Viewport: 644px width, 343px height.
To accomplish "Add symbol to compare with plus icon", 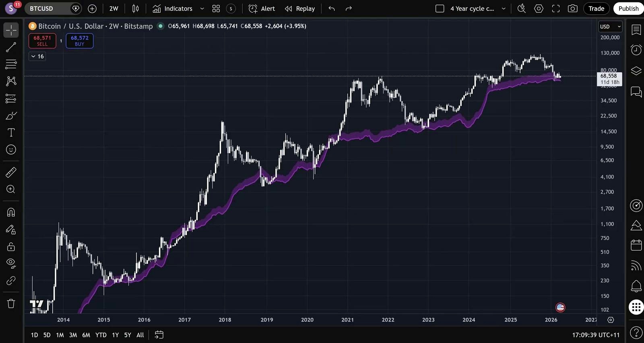I will click(x=92, y=8).
